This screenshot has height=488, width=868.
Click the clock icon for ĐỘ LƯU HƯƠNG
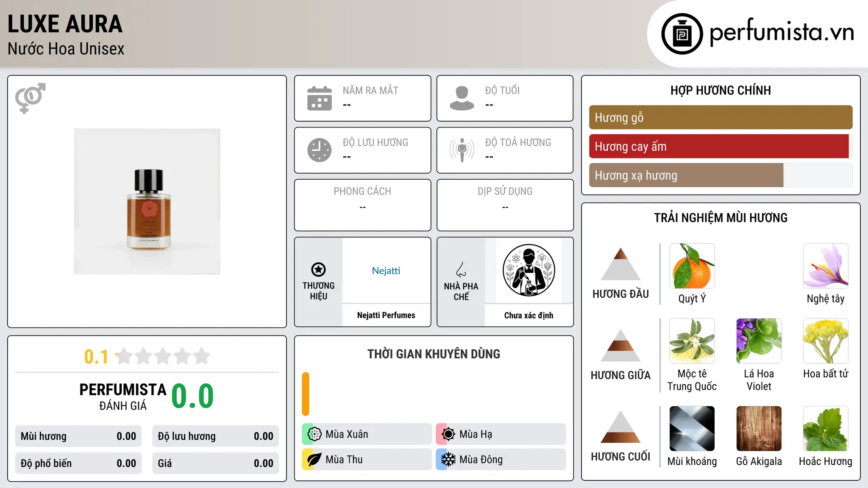(320, 150)
